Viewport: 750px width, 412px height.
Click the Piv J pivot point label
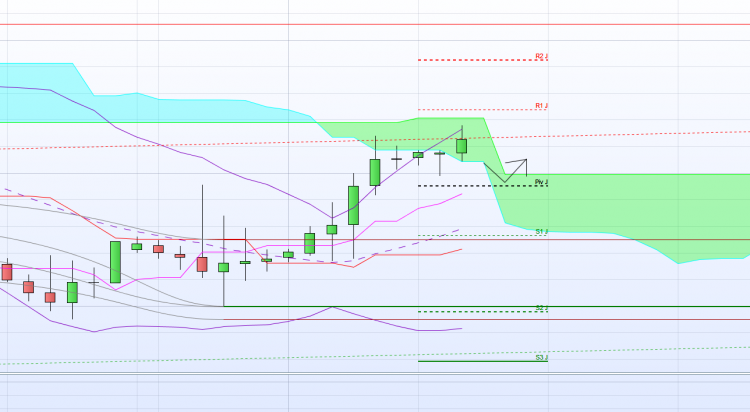(541, 182)
